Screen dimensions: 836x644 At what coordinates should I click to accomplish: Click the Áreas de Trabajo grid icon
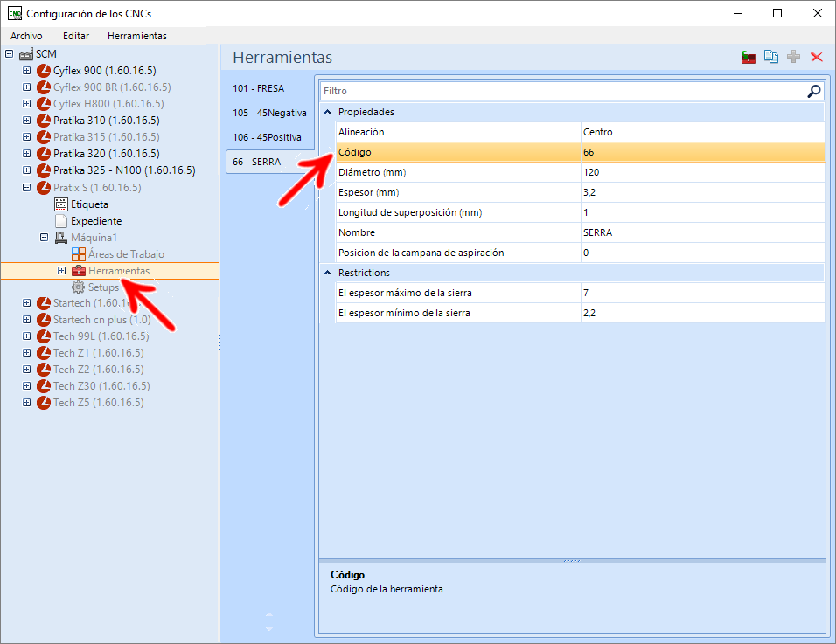[x=79, y=254]
